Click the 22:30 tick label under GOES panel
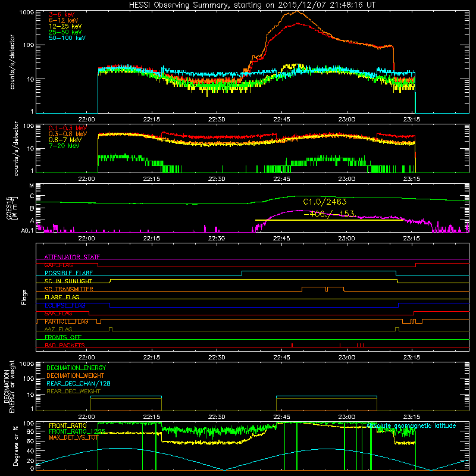 [217, 239]
